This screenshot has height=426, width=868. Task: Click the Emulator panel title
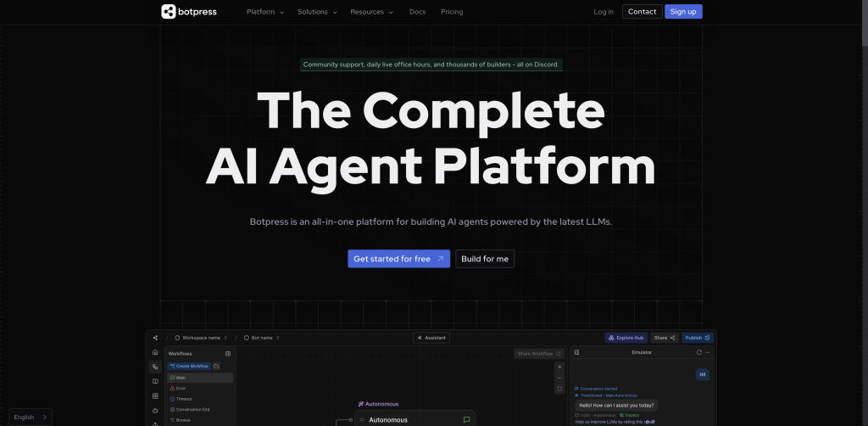pyautogui.click(x=642, y=352)
